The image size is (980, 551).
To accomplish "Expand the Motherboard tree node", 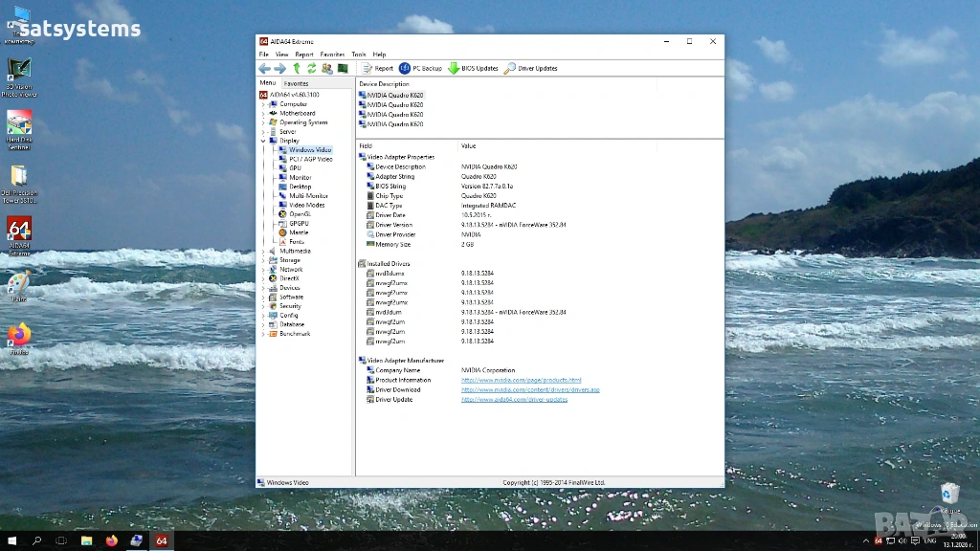I will tap(263, 113).
